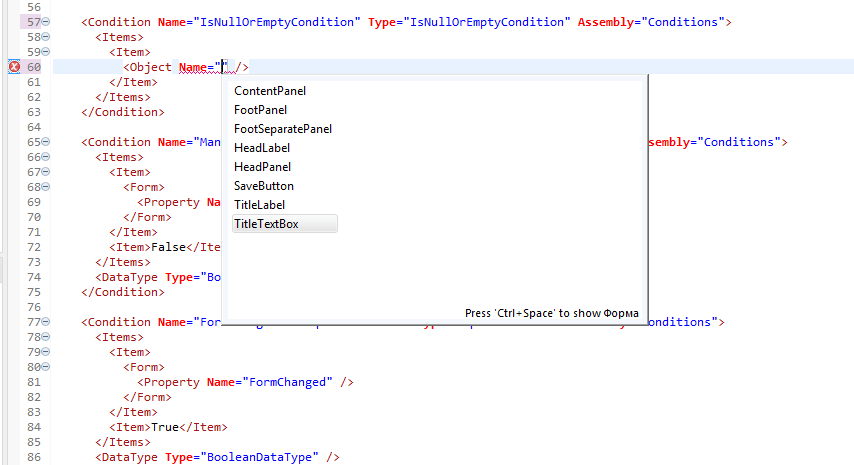Choose FootPanel in the suggestion popup
Viewport: 854px width, 465px height.
260,110
